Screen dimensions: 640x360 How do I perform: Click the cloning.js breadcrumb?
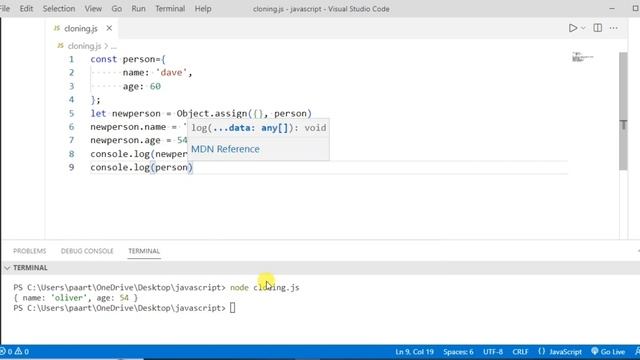coord(84,46)
